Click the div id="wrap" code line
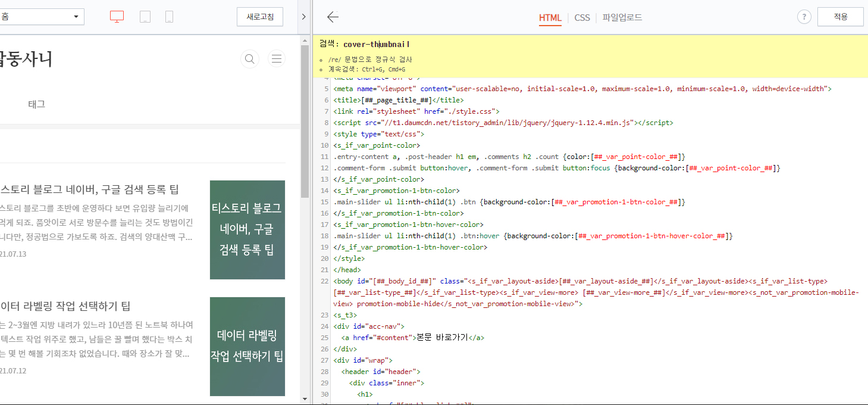This screenshot has height=405, width=868. 363,360
